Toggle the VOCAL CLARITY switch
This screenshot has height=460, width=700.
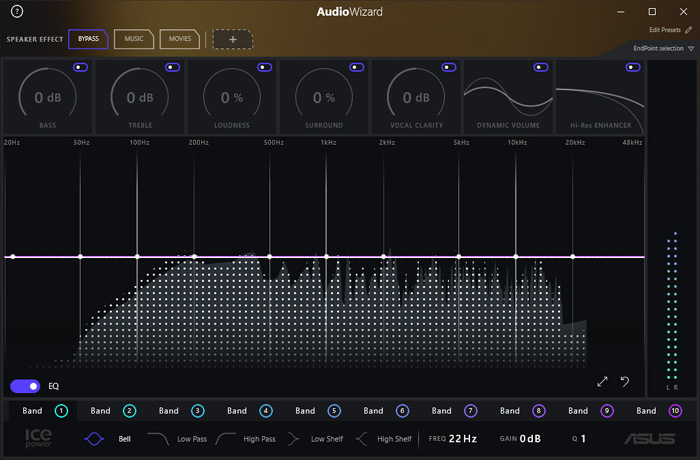tap(449, 67)
